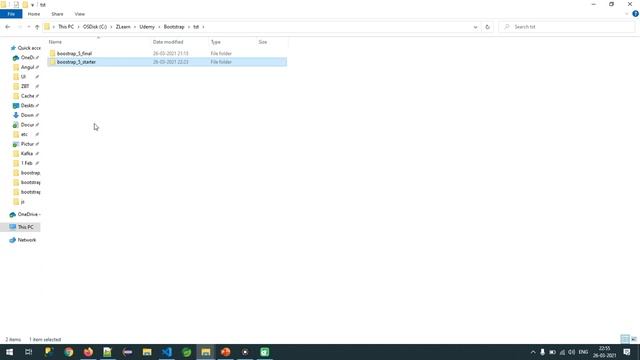Select the bootstrap_5_final folder
The image size is (640, 360).
tap(74, 53)
